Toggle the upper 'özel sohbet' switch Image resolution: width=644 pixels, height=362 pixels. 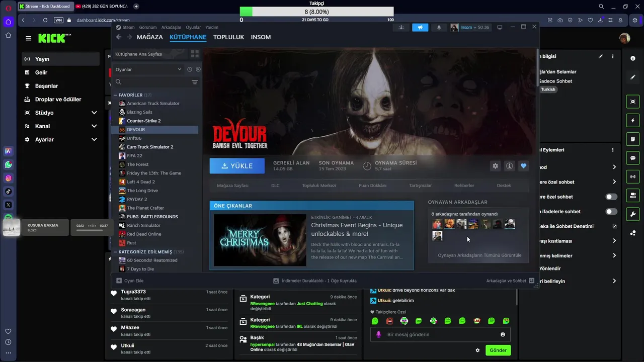pyautogui.click(x=611, y=197)
